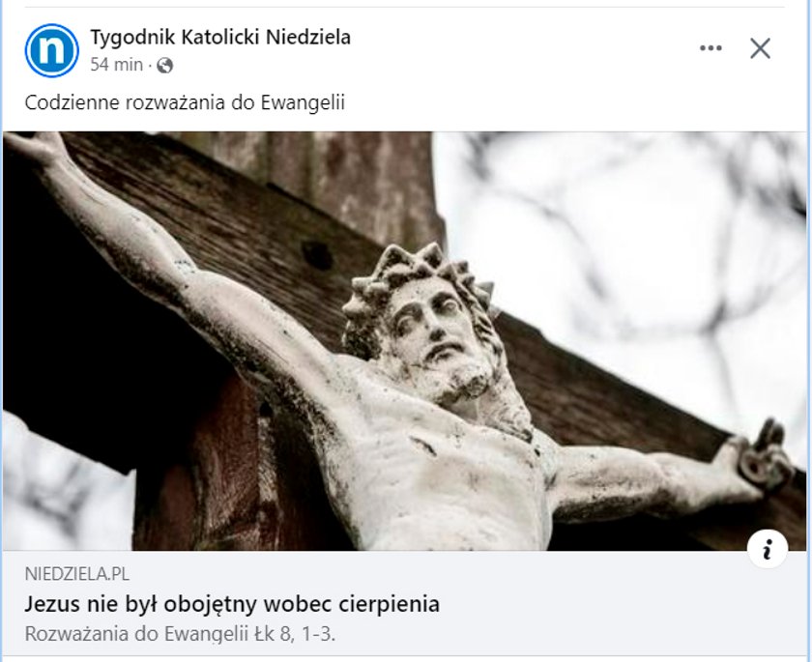Open the crucifix link preview image
This screenshot has width=812, height=662.
point(404,341)
